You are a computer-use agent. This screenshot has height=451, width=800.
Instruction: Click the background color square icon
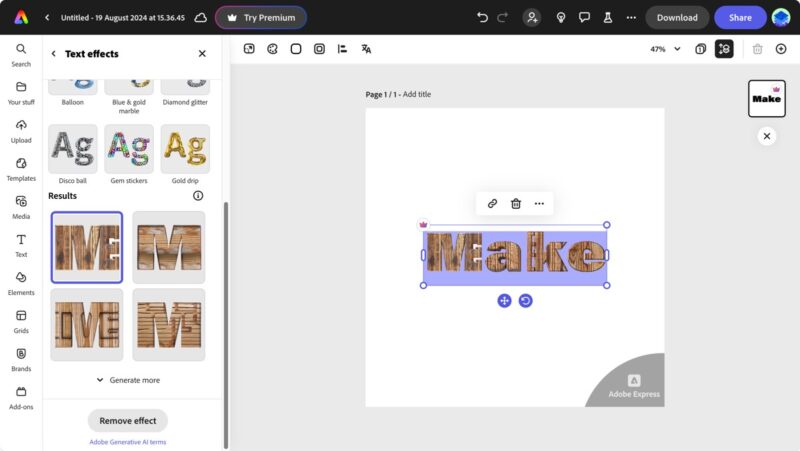(296, 49)
